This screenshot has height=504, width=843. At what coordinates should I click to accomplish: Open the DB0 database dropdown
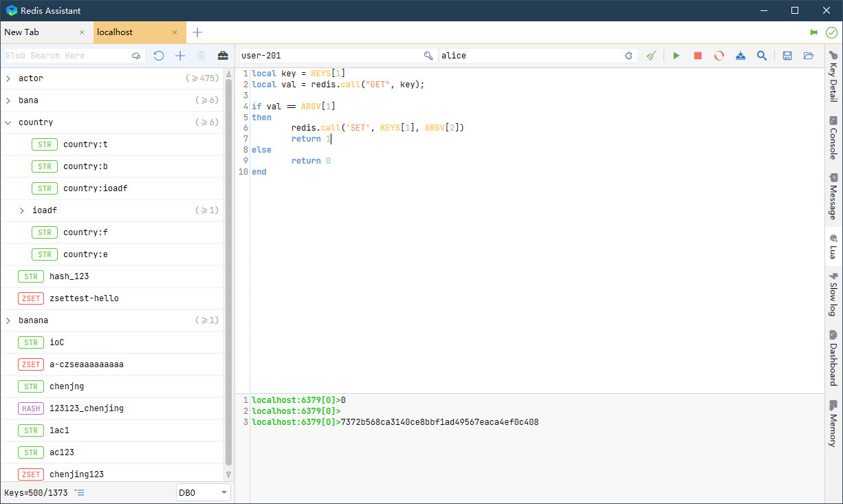(204, 493)
